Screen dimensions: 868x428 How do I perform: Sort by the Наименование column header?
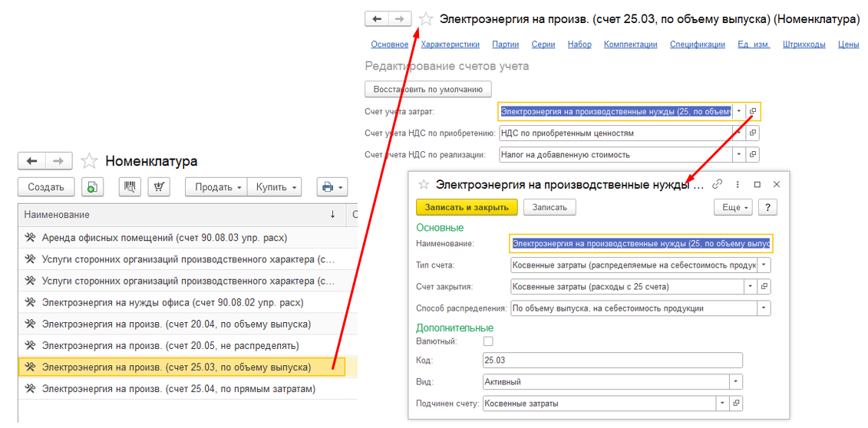click(181, 215)
